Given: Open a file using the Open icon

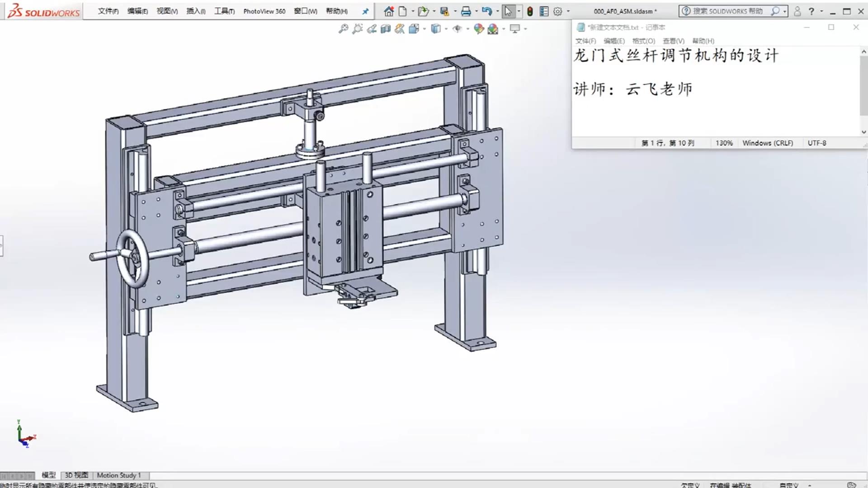Looking at the screenshot, I should (423, 11).
